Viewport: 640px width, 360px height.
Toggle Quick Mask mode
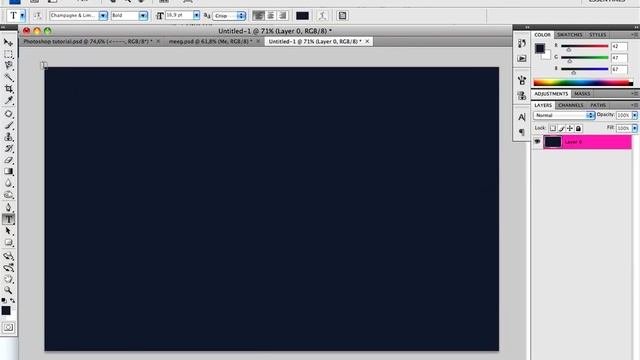(8, 328)
